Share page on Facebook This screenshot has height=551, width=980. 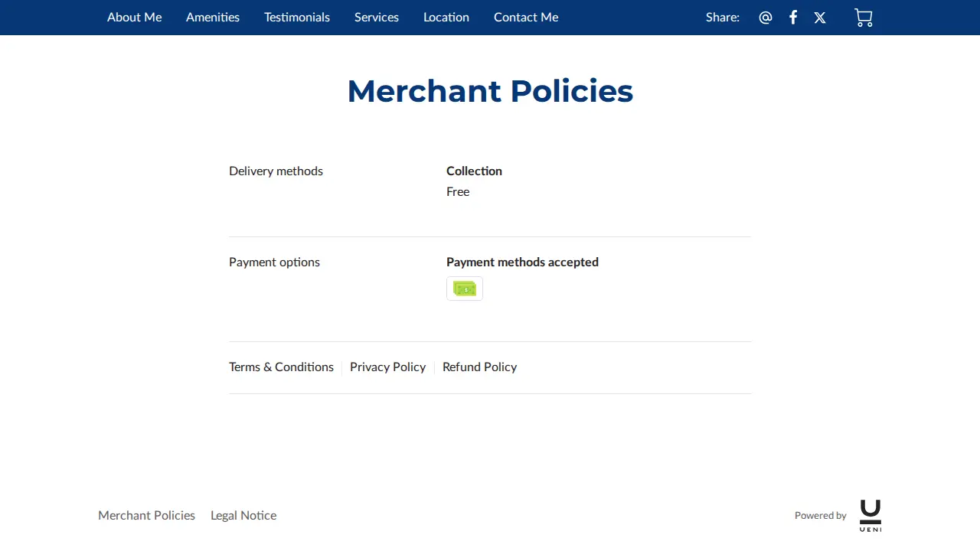tap(793, 18)
